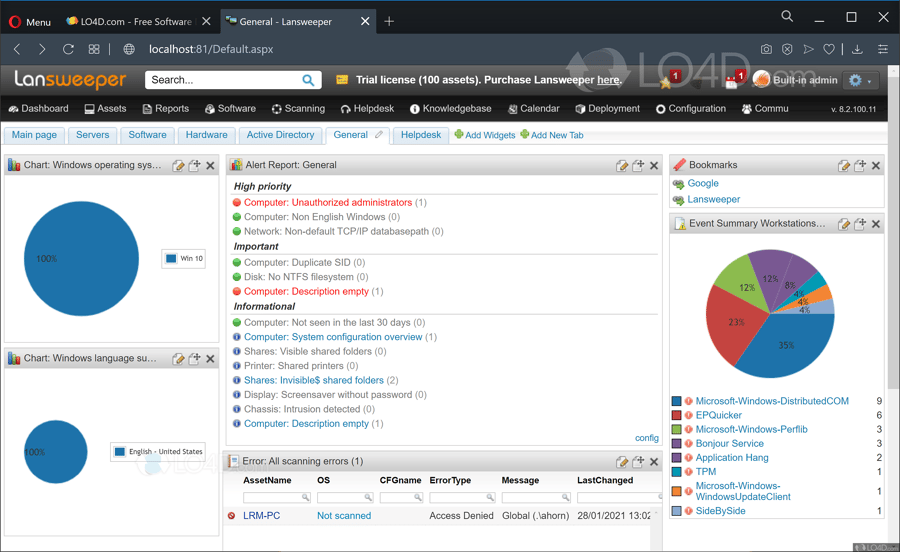900x552 pixels.
Task: Edit the Event Summary Workstations widget
Action: point(844,224)
